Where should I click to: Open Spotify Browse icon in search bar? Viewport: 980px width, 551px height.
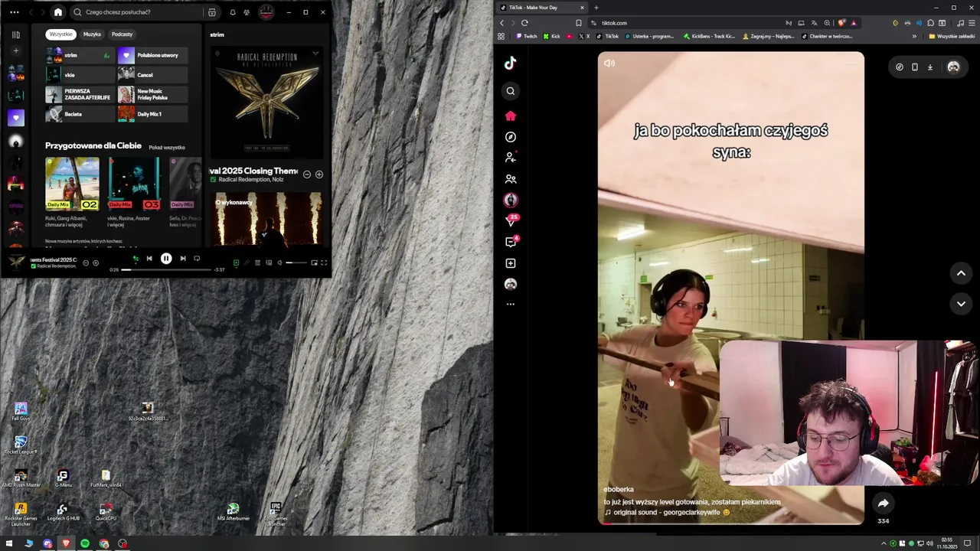tap(212, 12)
